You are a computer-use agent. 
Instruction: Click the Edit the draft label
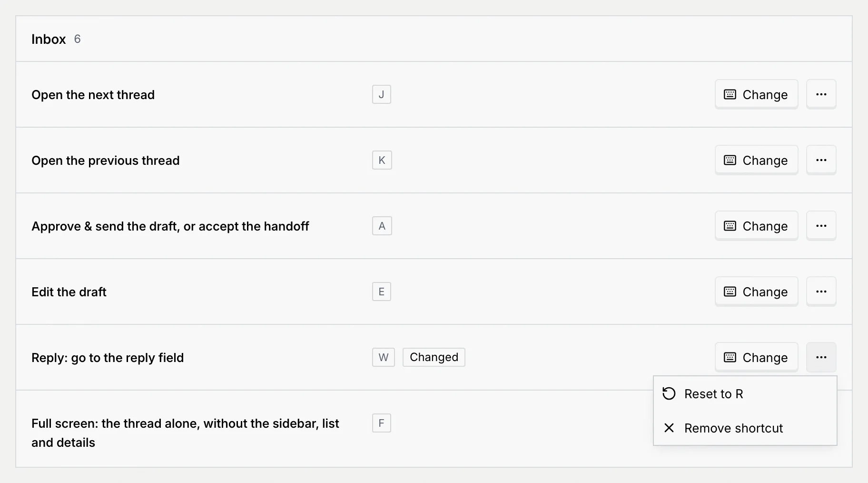coord(69,292)
